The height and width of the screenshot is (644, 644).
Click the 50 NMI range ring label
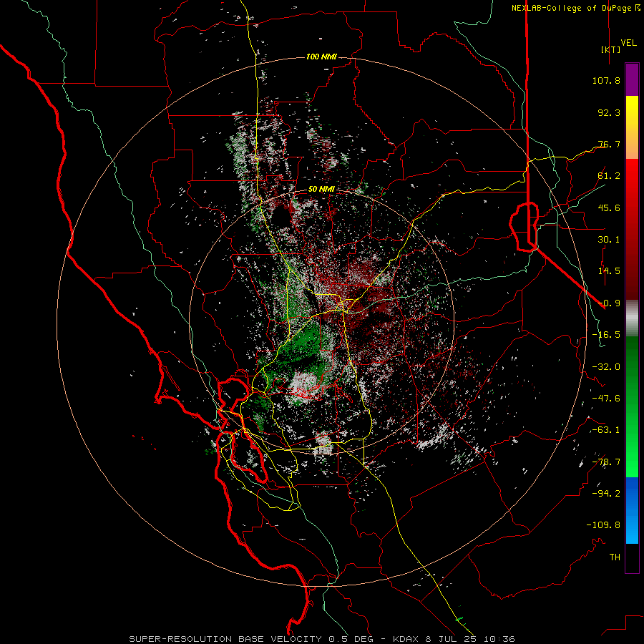click(x=321, y=190)
